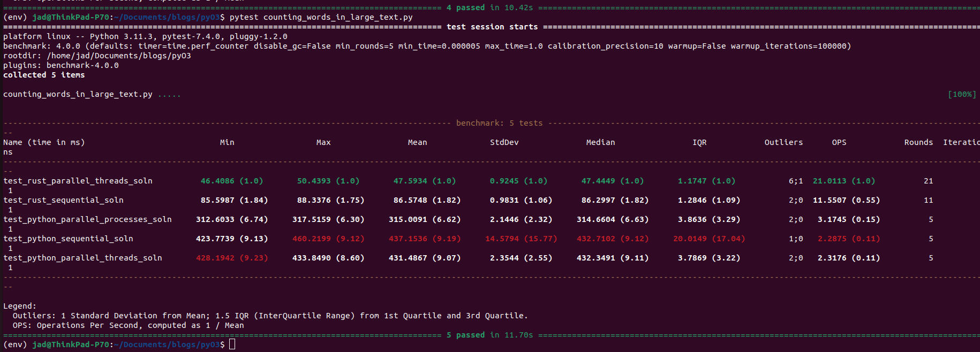Screen dimensions: 980x352
Task: Click the green Min value 46.4086
Action: coord(217,181)
